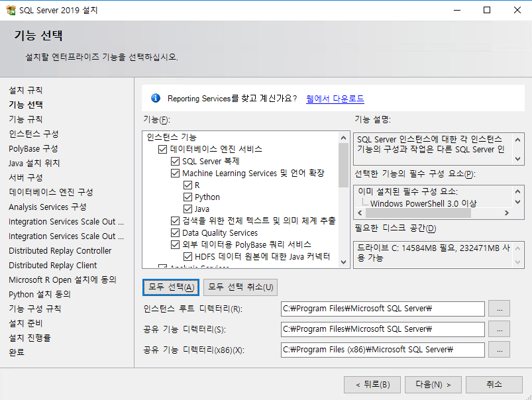Uncheck the R feature checkbox
The height and width of the screenshot is (400, 532).
point(187,185)
